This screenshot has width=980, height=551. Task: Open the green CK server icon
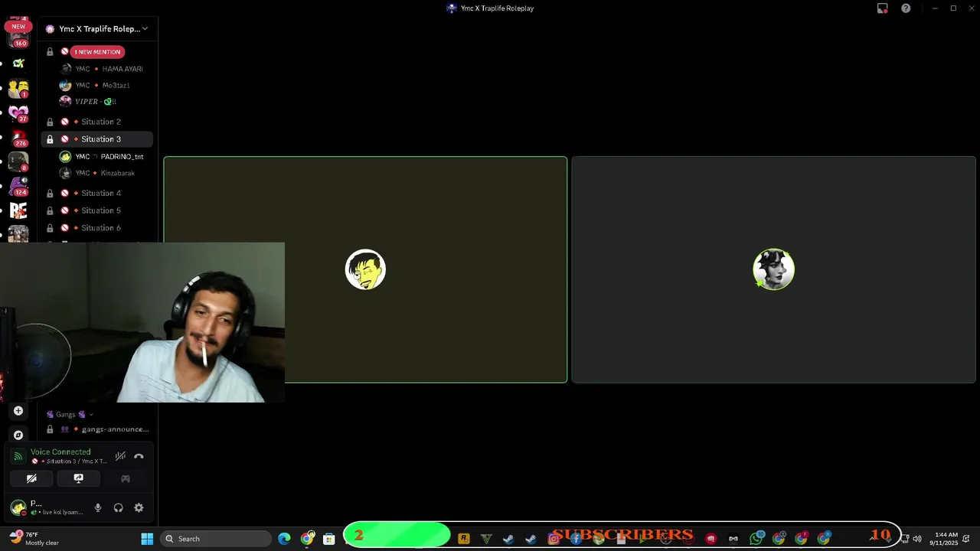pos(18,64)
